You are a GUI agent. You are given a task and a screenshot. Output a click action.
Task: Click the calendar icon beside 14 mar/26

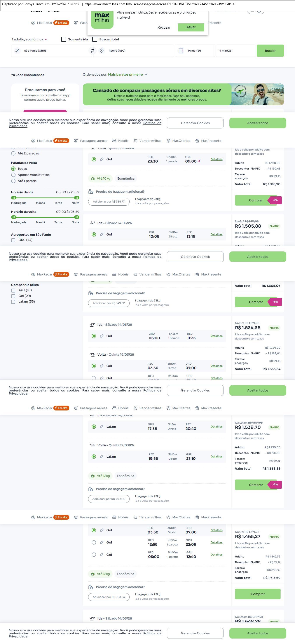(x=181, y=51)
